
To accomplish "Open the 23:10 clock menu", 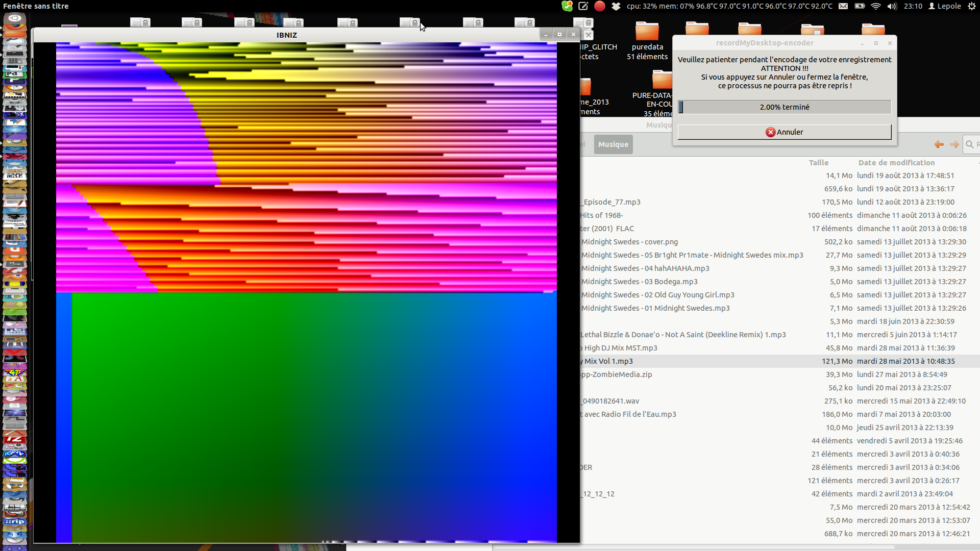I will (x=913, y=6).
